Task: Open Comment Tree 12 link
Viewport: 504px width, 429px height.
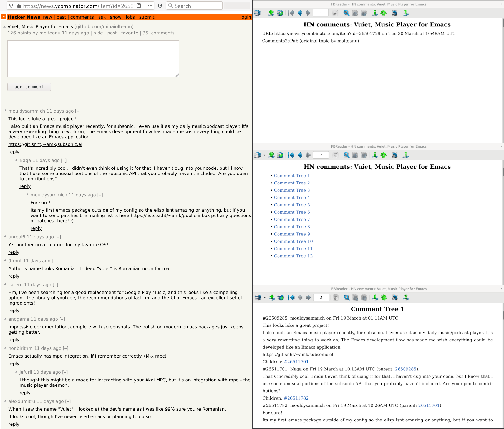Action: (x=293, y=256)
